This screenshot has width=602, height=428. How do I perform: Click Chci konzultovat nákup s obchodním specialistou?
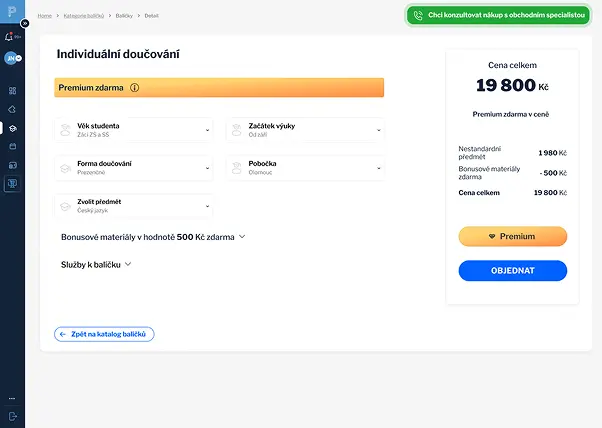498,15
